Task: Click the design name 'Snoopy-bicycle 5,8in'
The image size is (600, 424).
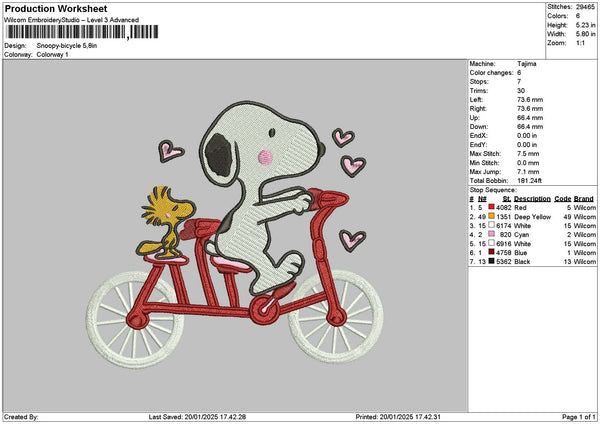Action: 67,46
